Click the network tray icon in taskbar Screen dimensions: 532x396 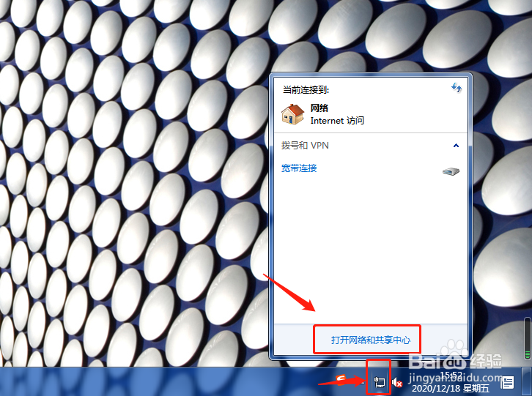379,382
